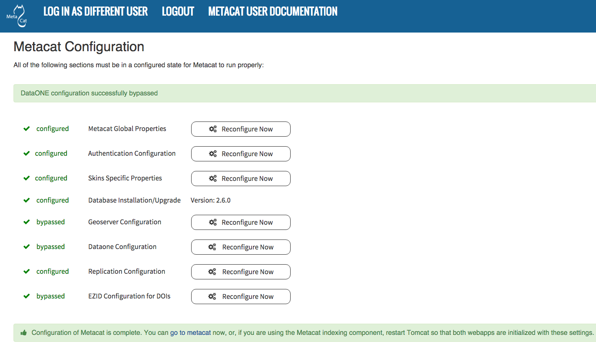Image resolution: width=596 pixels, height=364 pixels.
Task: Click gear icon in Geoserver Reconfigure button
Action: point(213,222)
